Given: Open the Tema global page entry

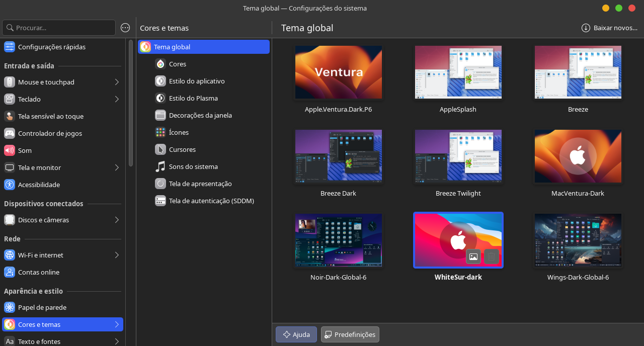Looking at the screenshot, I should pyautogui.click(x=204, y=47).
